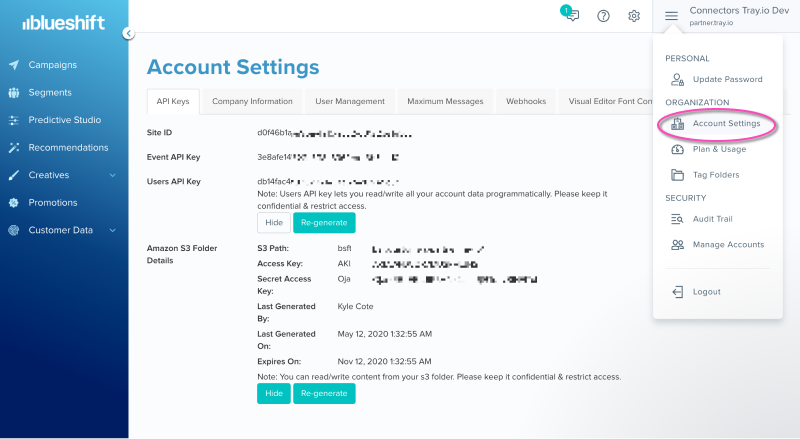Re-generate the Amazon S3 credentials
The width and height of the screenshot is (800, 439).
325,393
